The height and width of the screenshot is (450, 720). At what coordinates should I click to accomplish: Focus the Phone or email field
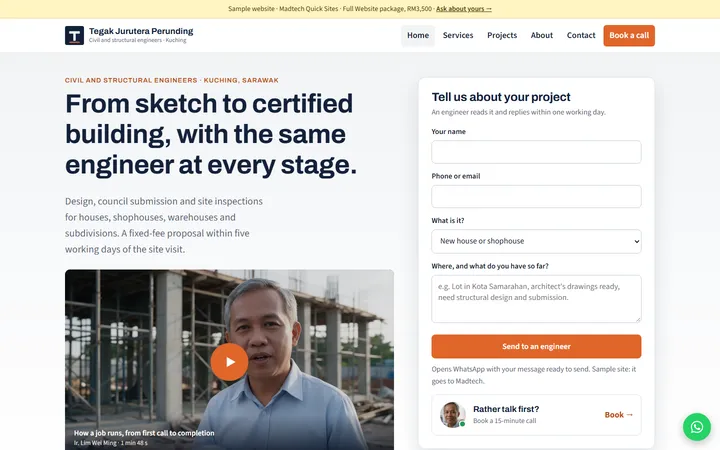(536, 197)
